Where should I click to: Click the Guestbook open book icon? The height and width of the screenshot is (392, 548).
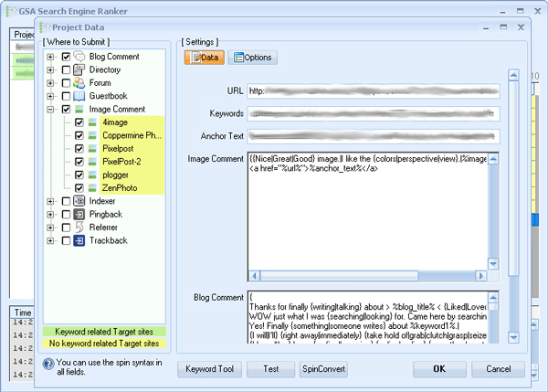[x=79, y=96]
